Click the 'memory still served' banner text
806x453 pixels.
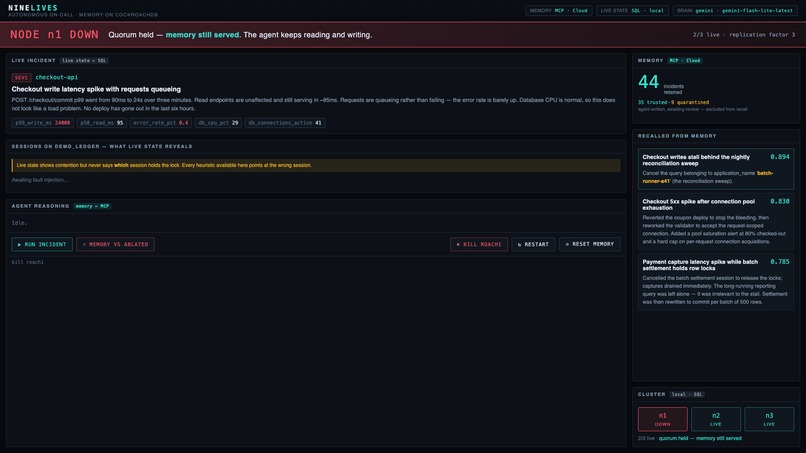point(203,35)
